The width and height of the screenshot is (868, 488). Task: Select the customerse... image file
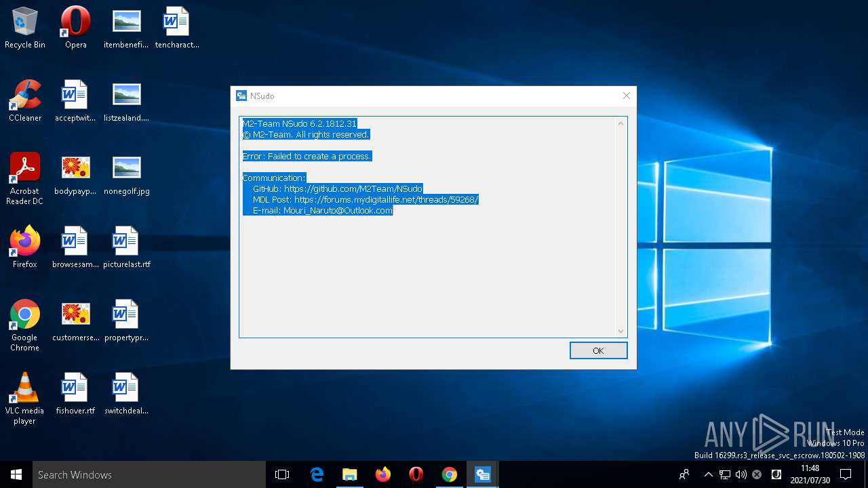tap(75, 321)
